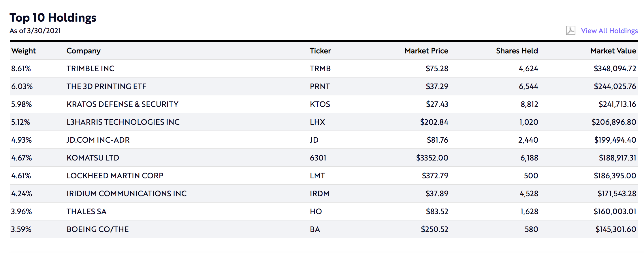644x253 pixels.
Task: Select the KTOS ticker symbol
Action: [320, 104]
